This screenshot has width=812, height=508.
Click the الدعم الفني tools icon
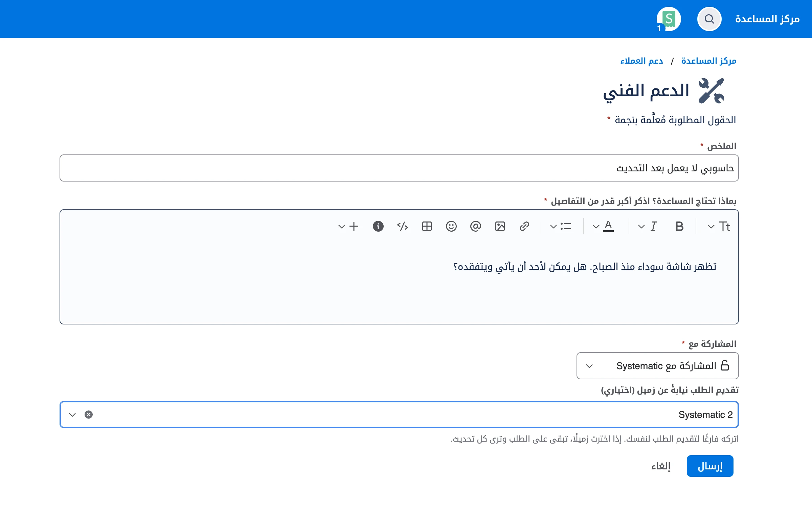(711, 91)
